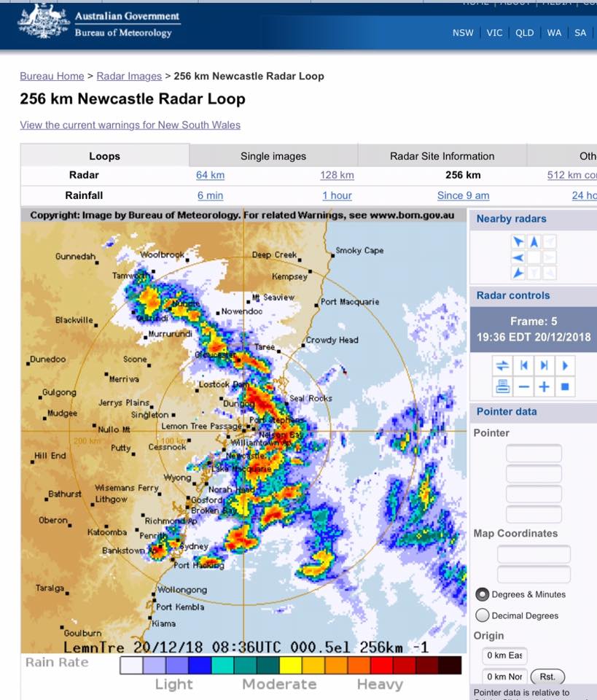Slow down loop with the minus button

point(523,386)
